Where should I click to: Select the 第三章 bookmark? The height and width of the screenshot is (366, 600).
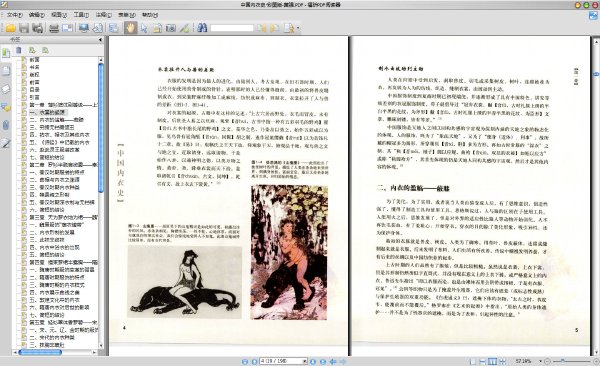[x=63, y=217]
